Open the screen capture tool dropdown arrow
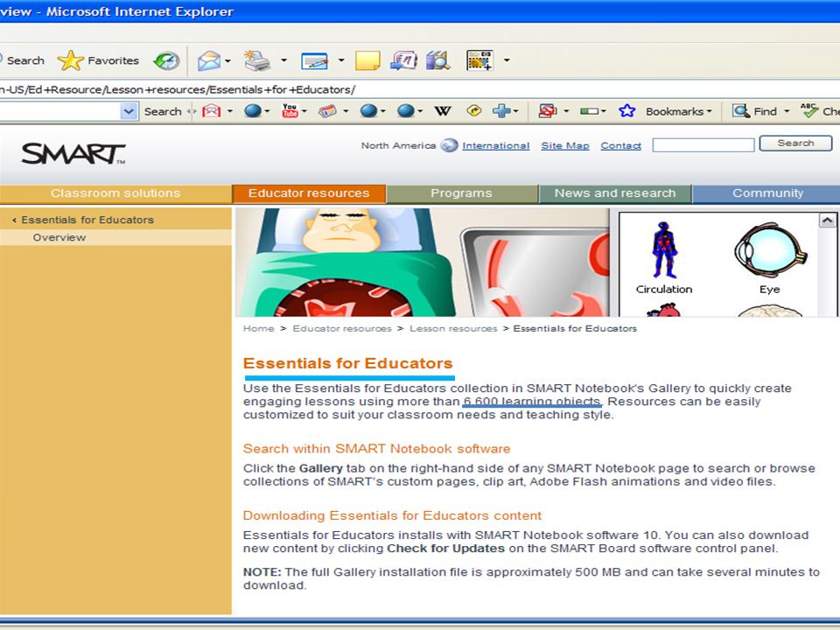This screenshot has height=630, width=840. point(507,60)
